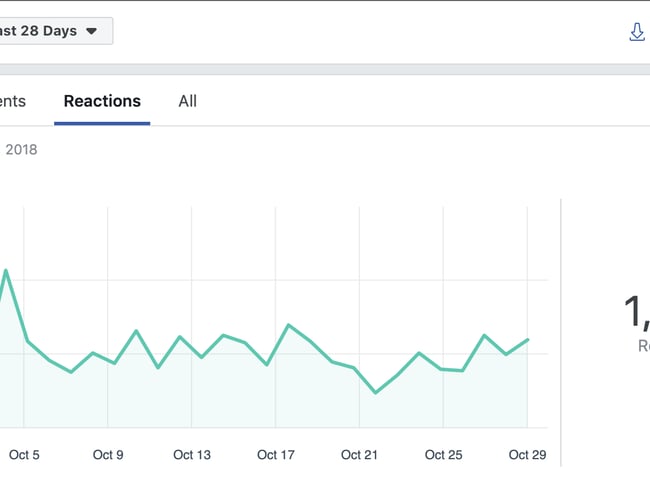Click the lowest dip after Oct 21

click(376, 393)
